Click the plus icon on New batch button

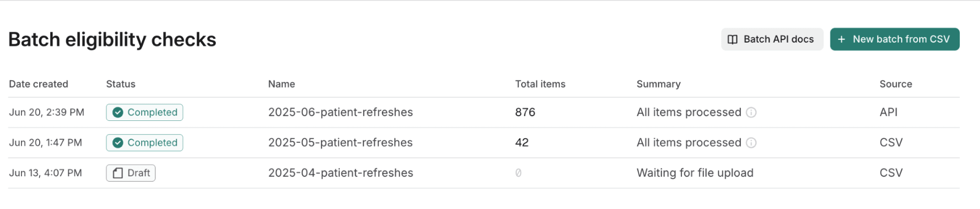point(841,40)
